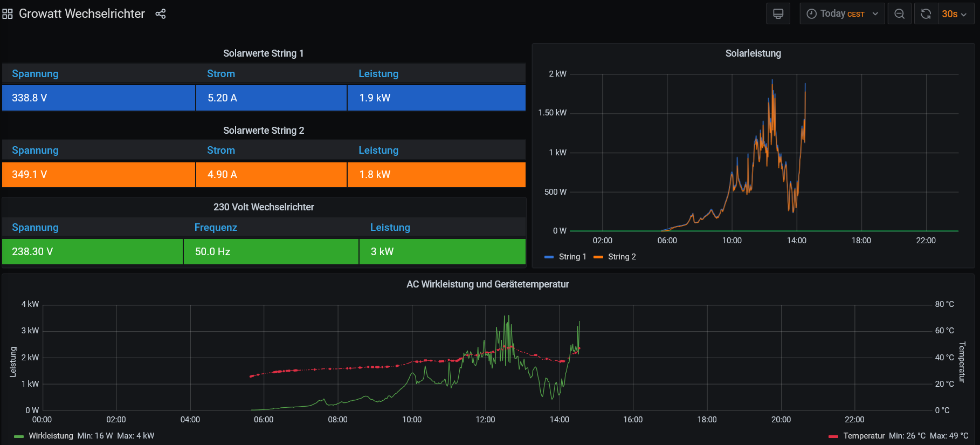Open the Today time range picker
980x445 pixels.
842,13
